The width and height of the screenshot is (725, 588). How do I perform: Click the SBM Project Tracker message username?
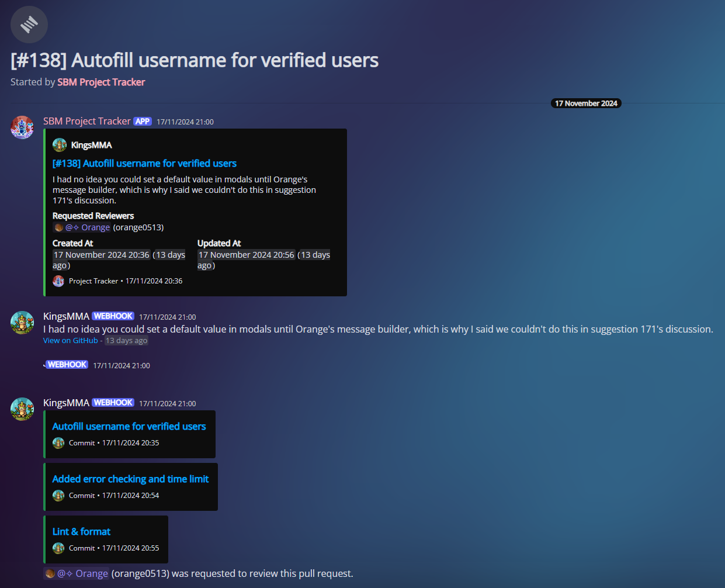point(87,122)
